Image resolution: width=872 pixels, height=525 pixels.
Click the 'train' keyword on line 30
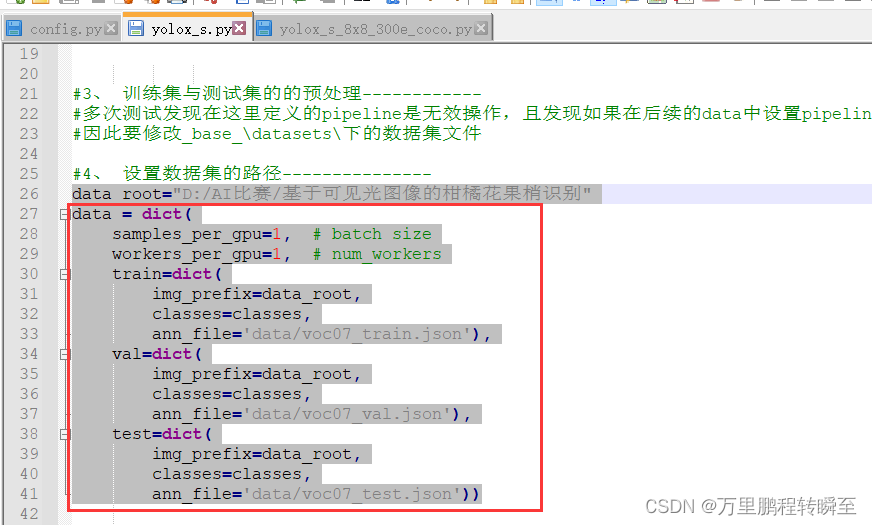point(137,274)
